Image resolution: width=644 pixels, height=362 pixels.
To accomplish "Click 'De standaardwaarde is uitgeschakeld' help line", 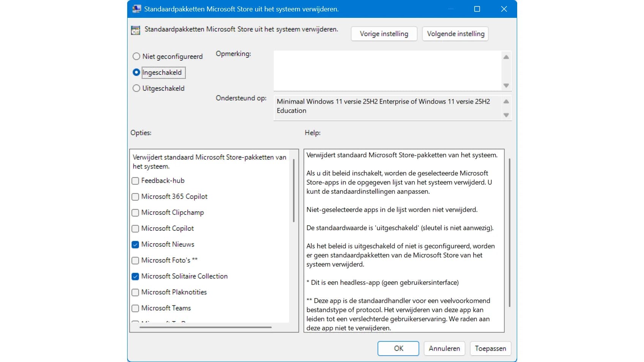I will pos(400,228).
